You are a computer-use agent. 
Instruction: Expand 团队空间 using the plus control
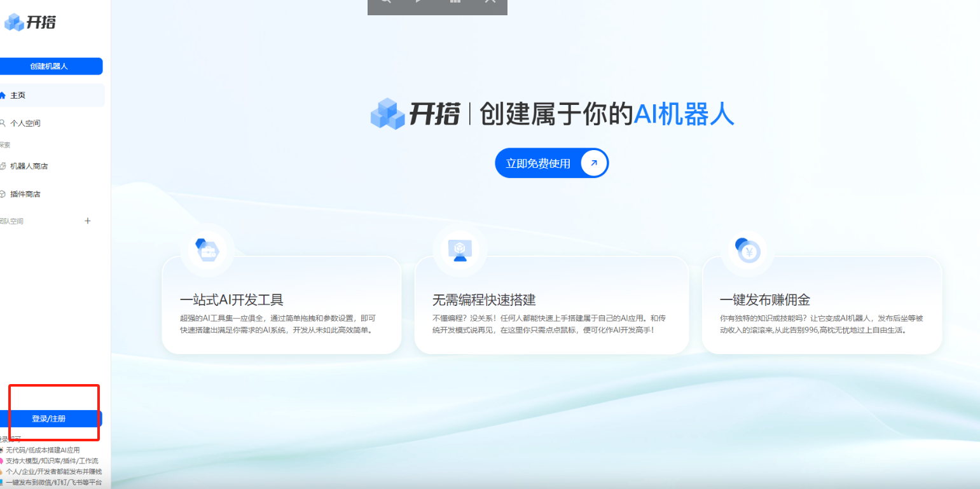[x=88, y=221]
